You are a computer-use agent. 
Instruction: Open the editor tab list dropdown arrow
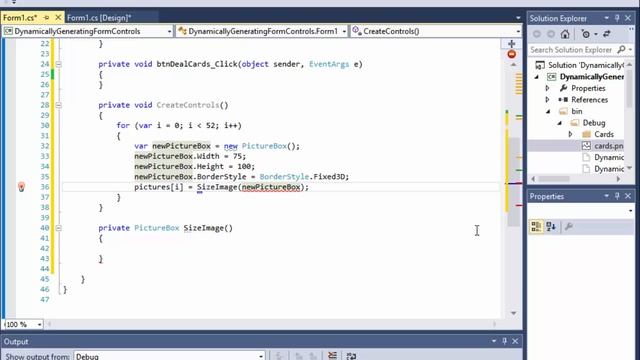[518, 18]
